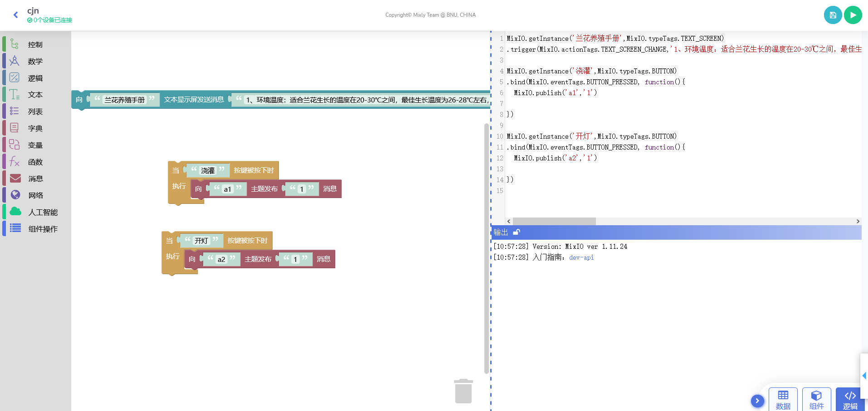This screenshot has height=411, width=868.
Task: Click the Copyright Mixly Team text
Action: pyautogui.click(x=430, y=15)
